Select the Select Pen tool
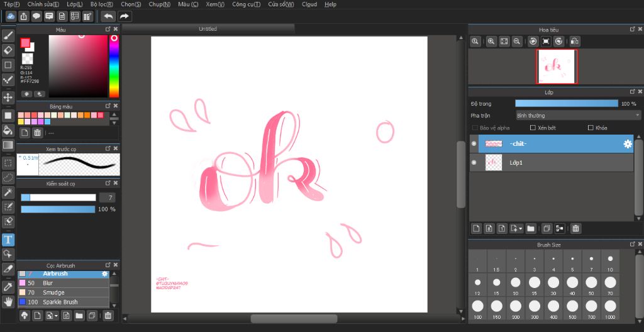The image size is (644, 332). coord(8,207)
